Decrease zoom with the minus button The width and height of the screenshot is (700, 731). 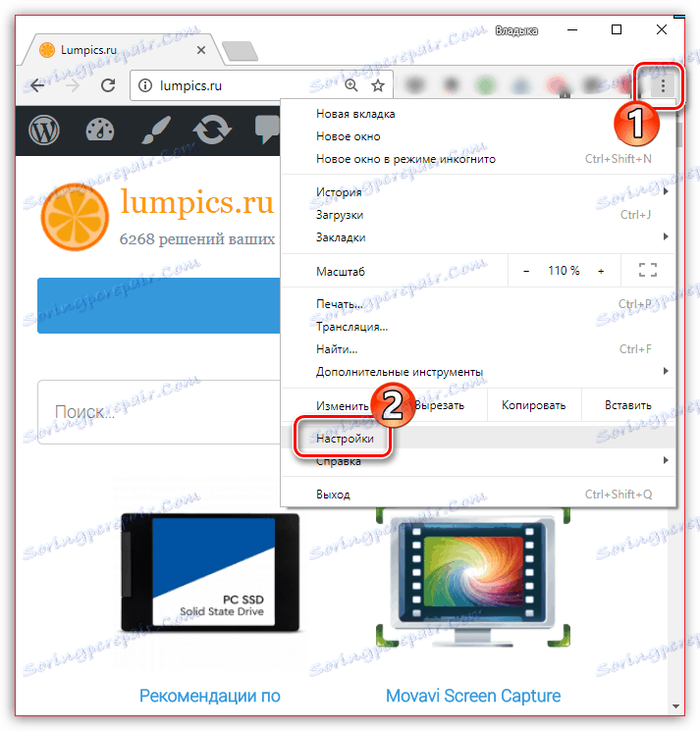click(526, 271)
